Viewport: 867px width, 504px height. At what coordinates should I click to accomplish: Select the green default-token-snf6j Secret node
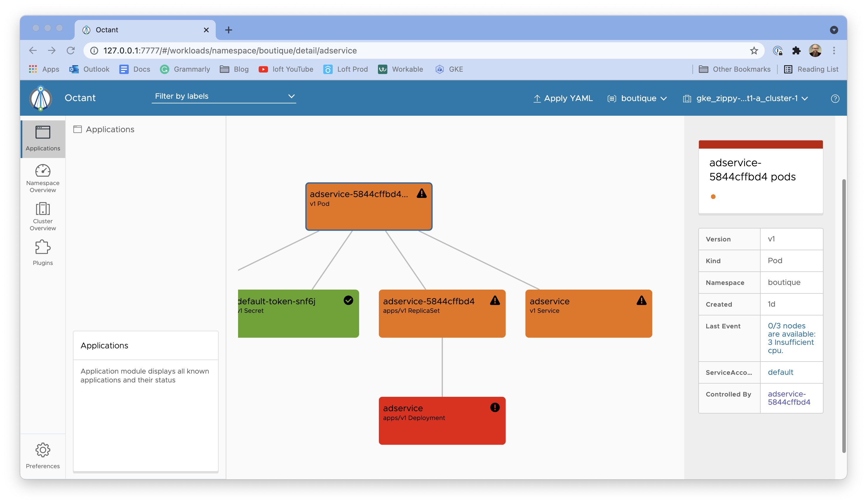coord(298,313)
